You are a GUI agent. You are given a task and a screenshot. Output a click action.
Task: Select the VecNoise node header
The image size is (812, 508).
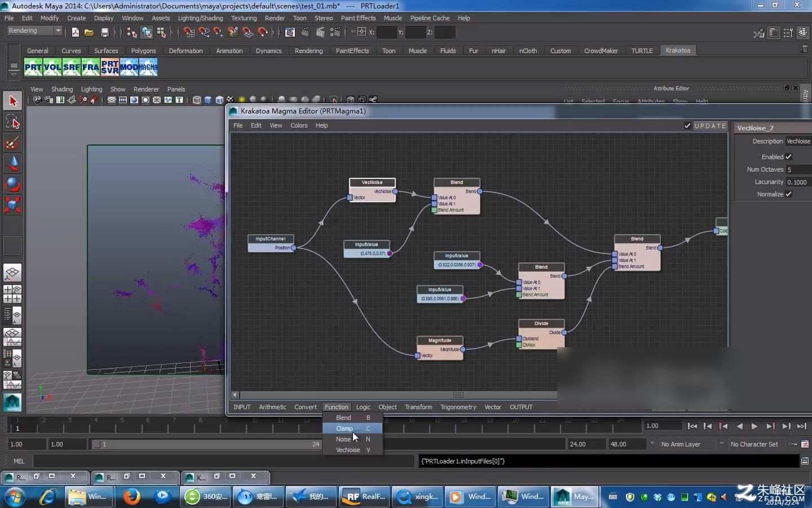tap(372, 182)
